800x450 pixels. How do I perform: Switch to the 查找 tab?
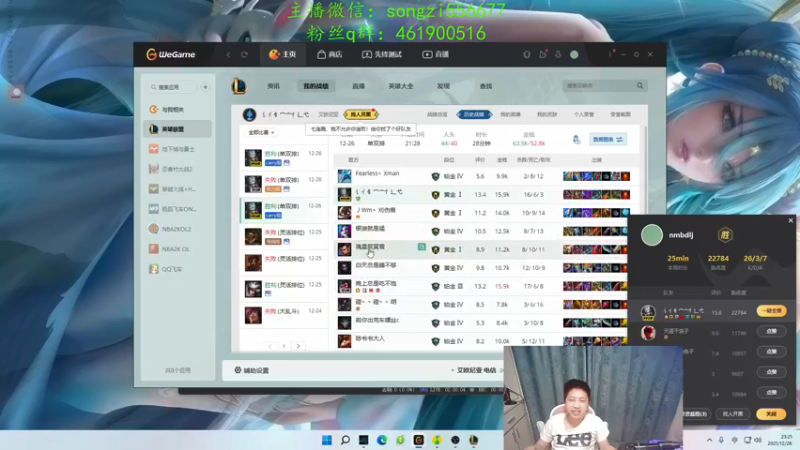[486, 86]
